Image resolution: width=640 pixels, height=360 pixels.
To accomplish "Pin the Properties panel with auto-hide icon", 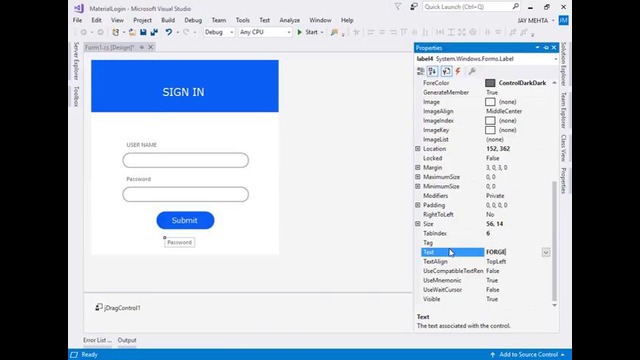I will coord(546,48).
